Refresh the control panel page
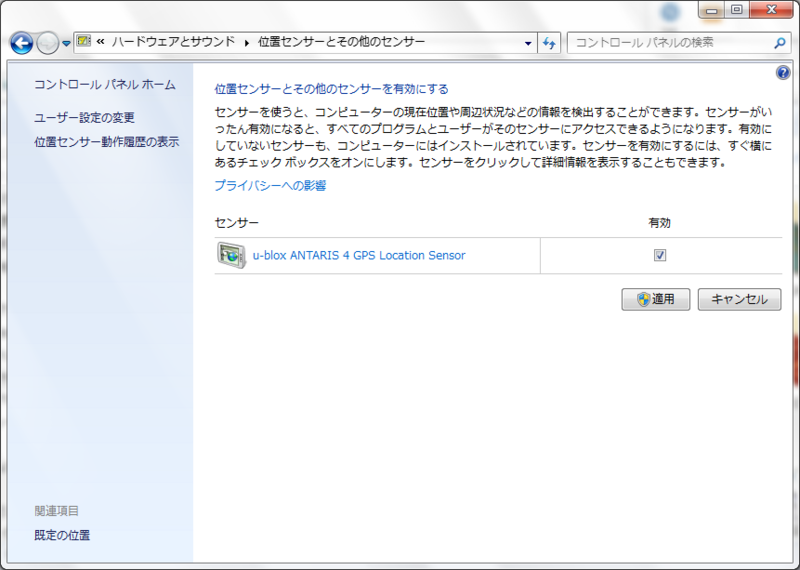Viewport: 800px width, 570px height. click(549, 43)
